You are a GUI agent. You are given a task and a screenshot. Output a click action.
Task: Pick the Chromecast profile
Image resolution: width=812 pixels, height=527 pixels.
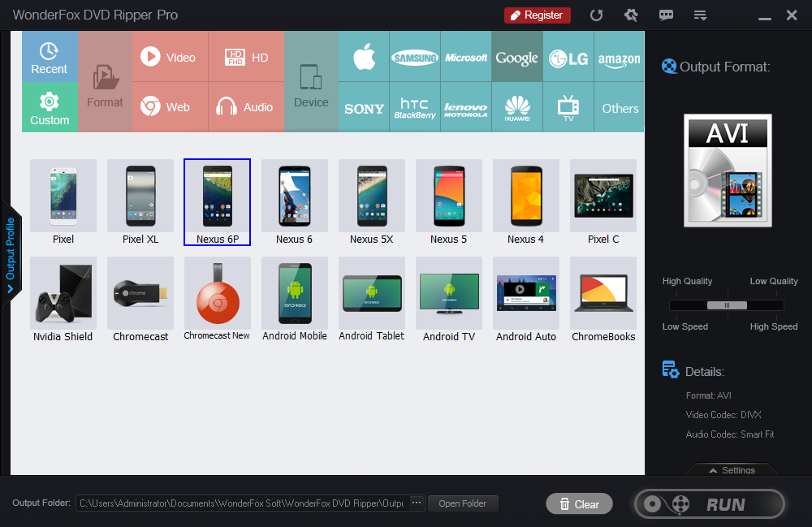(x=140, y=300)
